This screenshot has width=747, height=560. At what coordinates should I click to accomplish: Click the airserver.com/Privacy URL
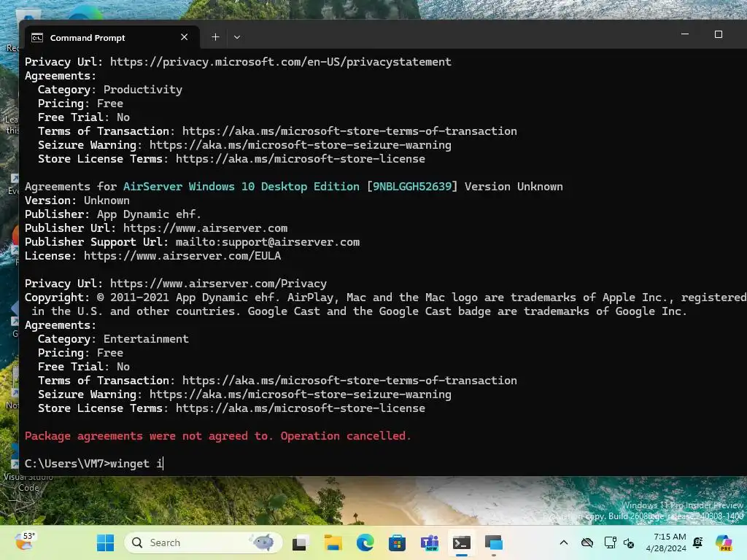[219, 284]
